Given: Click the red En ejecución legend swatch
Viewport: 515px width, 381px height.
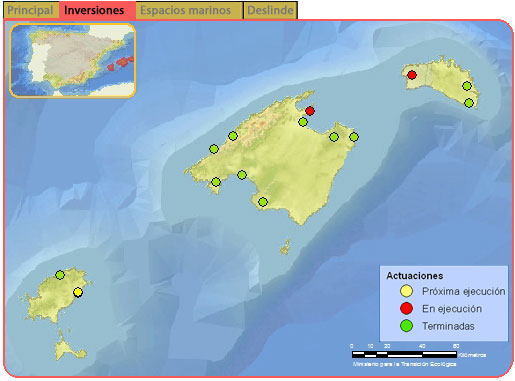Looking at the screenshot, I should pyautogui.click(x=407, y=308).
